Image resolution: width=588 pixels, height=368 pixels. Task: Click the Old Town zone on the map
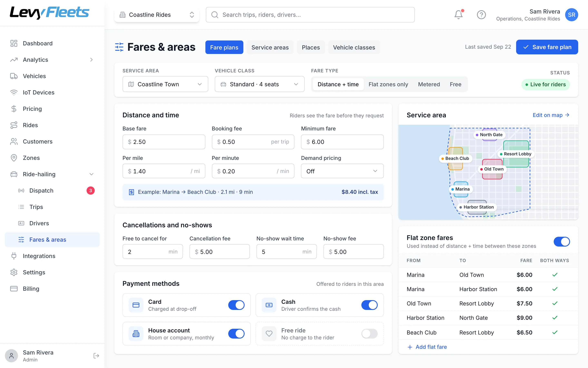[492, 169]
